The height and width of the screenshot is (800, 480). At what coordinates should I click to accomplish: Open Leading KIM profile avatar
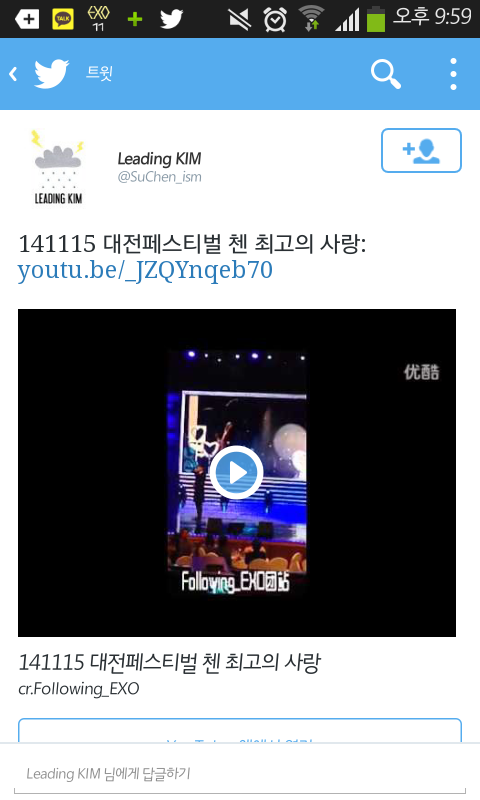[58, 167]
